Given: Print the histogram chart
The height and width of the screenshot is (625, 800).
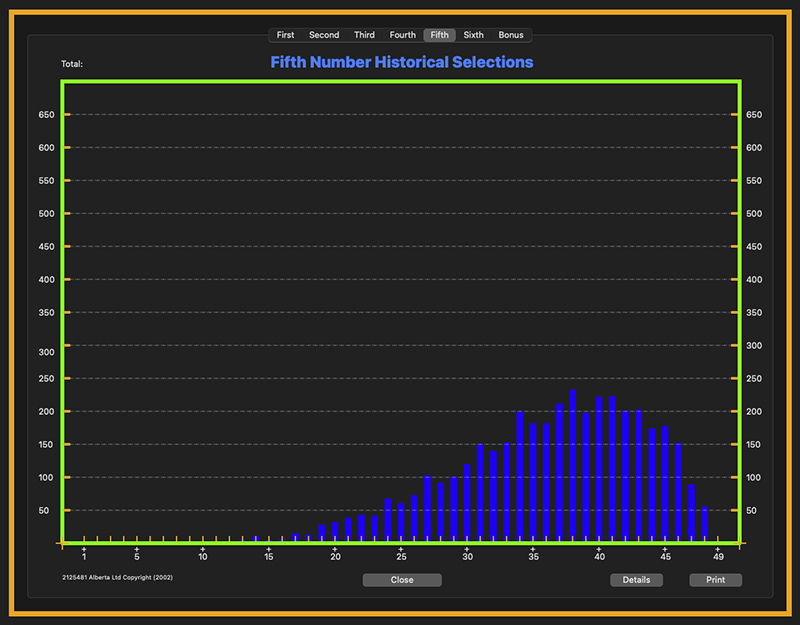Looking at the screenshot, I should (x=715, y=580).
